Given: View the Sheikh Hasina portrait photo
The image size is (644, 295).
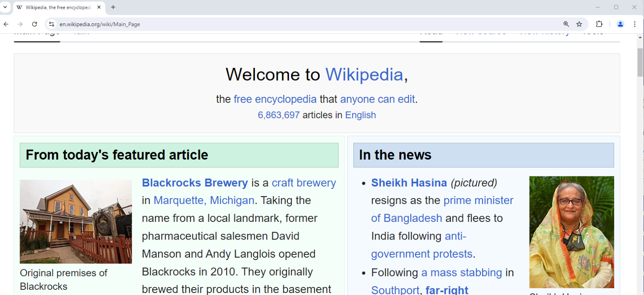Looking at the screenshot, I should point(572,232).
